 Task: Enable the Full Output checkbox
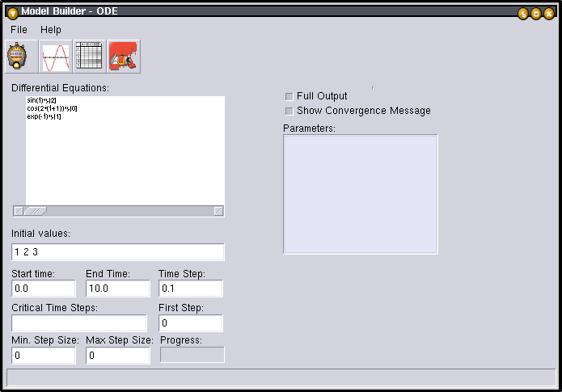click(289, 96)
